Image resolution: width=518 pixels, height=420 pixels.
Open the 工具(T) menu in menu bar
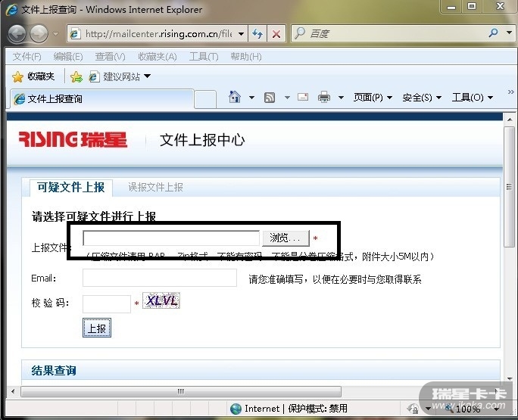tap(204, 57)
